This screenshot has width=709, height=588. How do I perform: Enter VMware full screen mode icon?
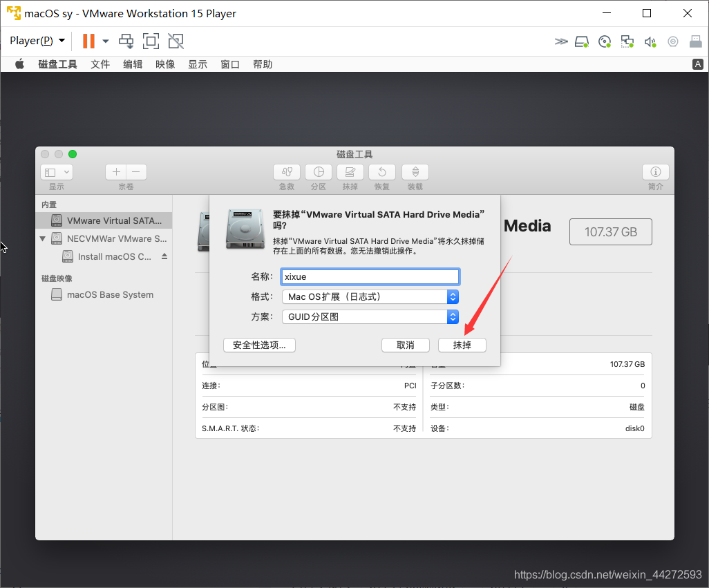pyautogui.click(x=151, y=41)
